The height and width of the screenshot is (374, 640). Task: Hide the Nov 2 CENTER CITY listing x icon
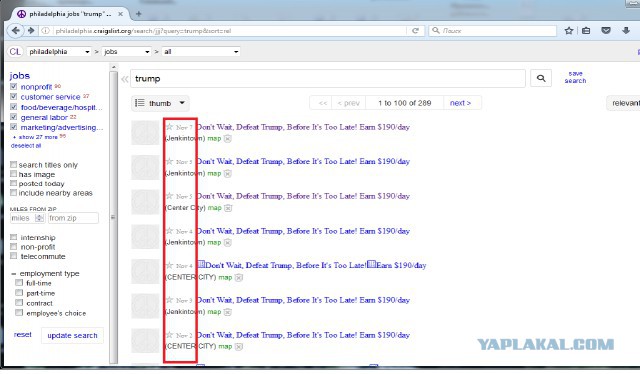(x=239, y=347)
